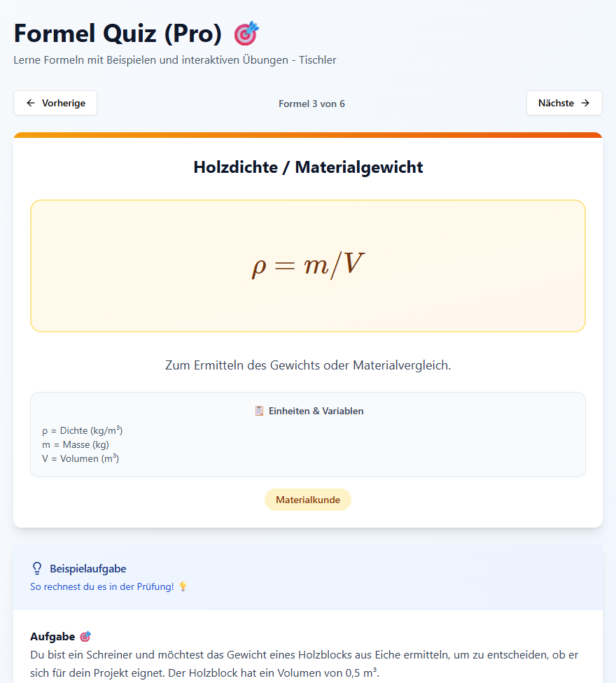Viewport: 616px width, 683px height.
Task: Click the m = Masse (kg) variable line
Action: coord(76,444)
